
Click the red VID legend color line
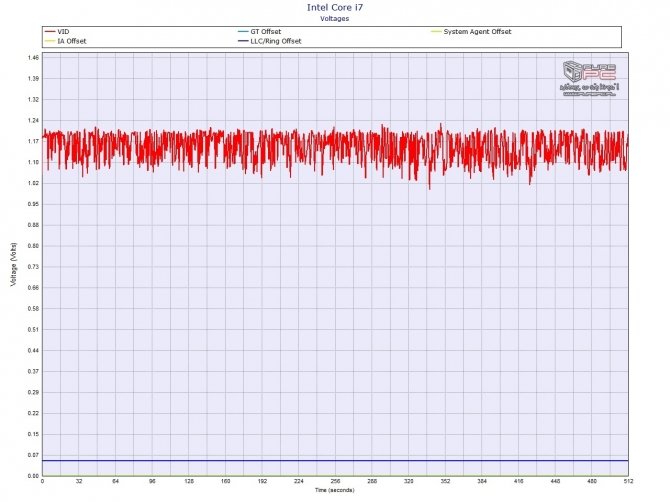[x=50, y=32]
